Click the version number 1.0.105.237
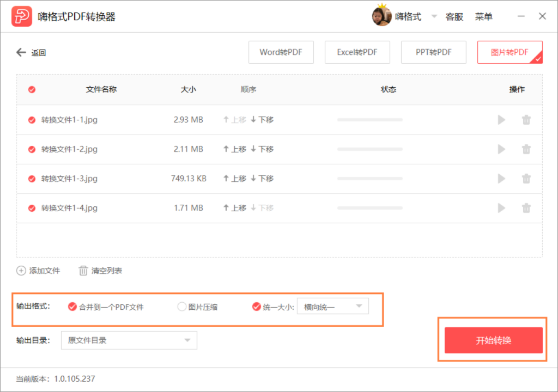Screen dimensions: 558x392 click(x=74, y=379)
